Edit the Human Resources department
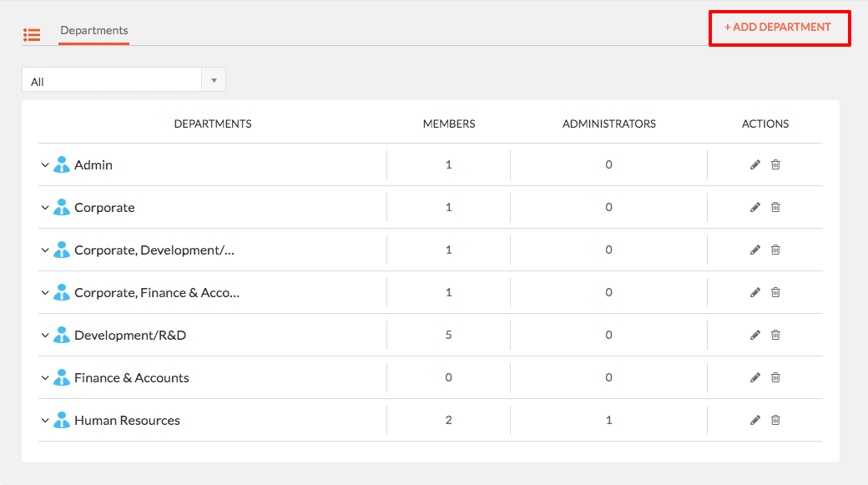The width and height of the screenshot is (868, 485). click(755, 420)
